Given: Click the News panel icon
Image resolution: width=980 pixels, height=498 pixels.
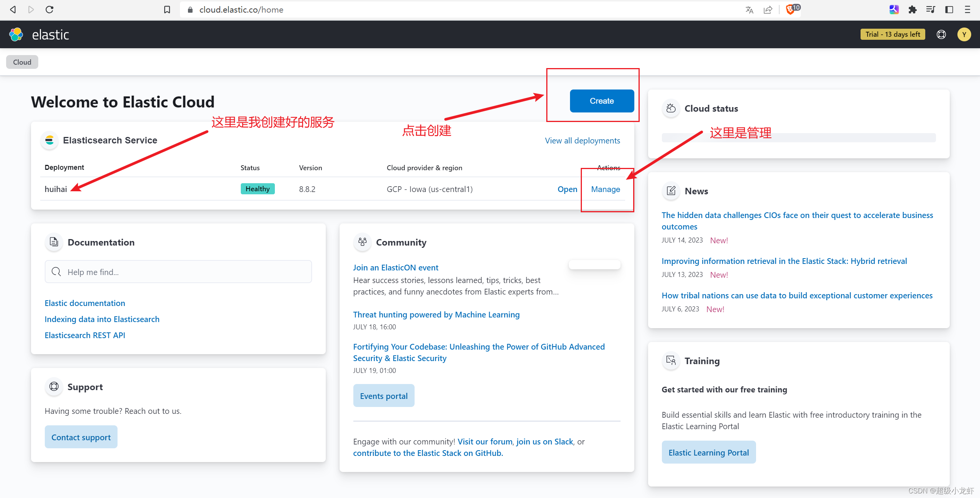Looking at the screenshot, I should click(671, 191).
